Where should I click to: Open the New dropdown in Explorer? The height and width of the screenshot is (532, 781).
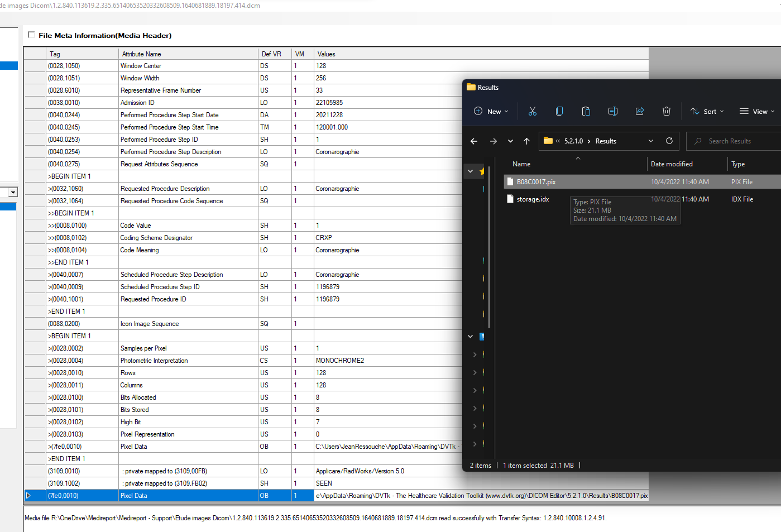[x=491, y=111]
